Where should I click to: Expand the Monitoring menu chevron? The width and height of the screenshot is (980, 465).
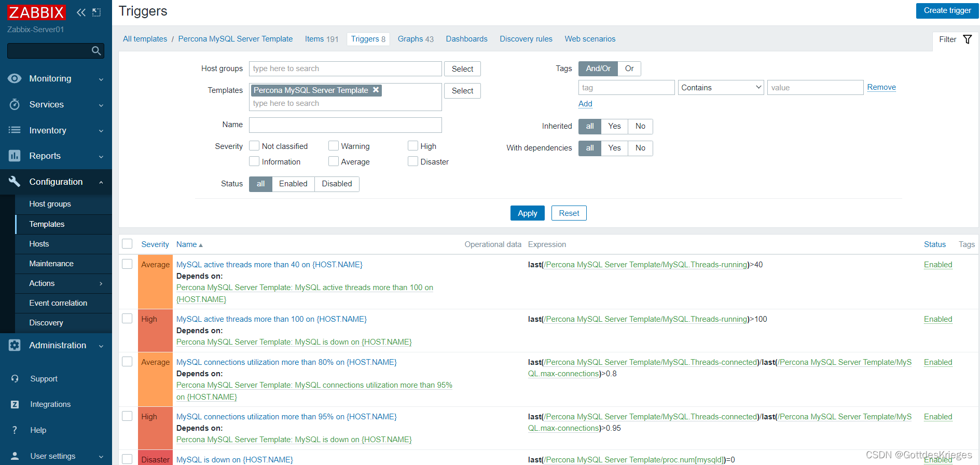pyautogui.click(x=101, y=79)
